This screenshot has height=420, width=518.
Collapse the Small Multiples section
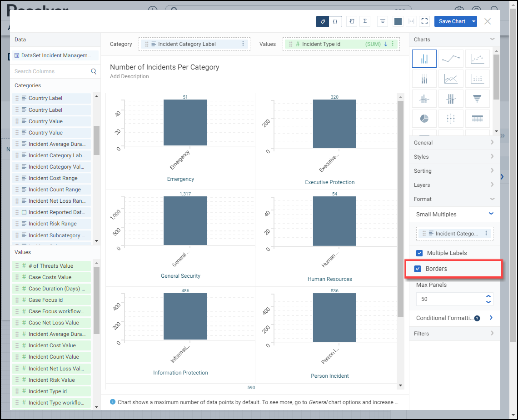(491, 214)
